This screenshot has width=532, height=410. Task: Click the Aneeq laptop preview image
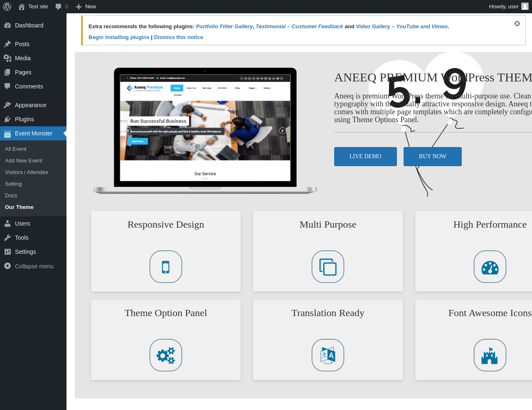pos(205,131)
